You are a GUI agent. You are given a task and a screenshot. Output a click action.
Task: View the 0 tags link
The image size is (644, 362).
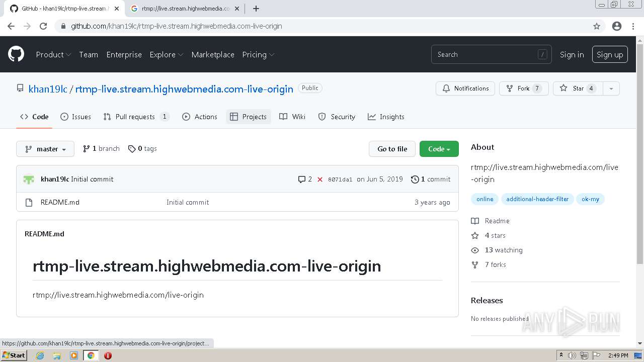(142, 148)
